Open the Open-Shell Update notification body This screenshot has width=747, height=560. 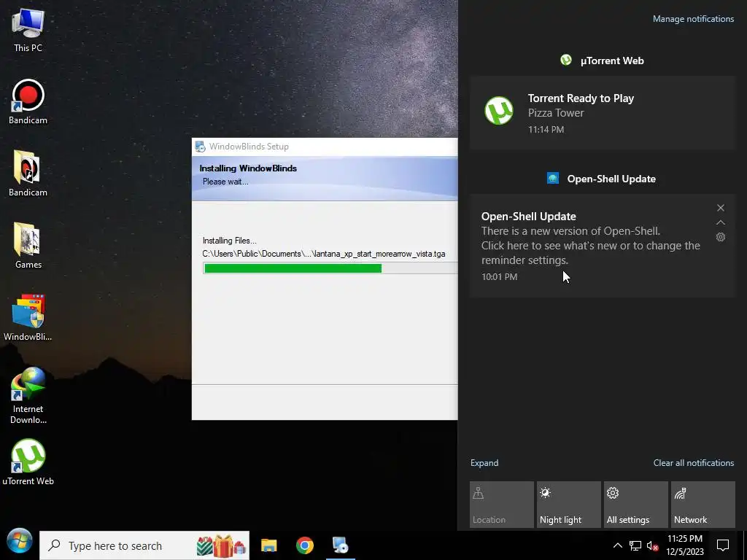click(x=603, y=246)
